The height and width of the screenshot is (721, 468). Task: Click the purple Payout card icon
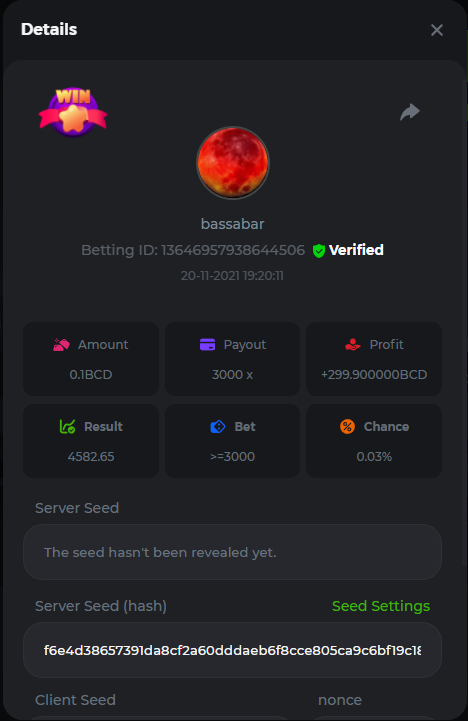(x=207, y=344)
